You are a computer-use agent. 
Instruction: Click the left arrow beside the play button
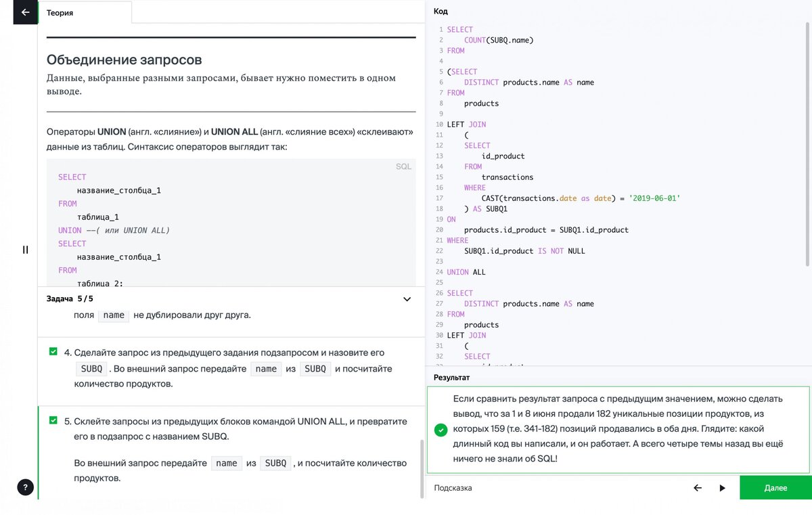pos(698,488)
